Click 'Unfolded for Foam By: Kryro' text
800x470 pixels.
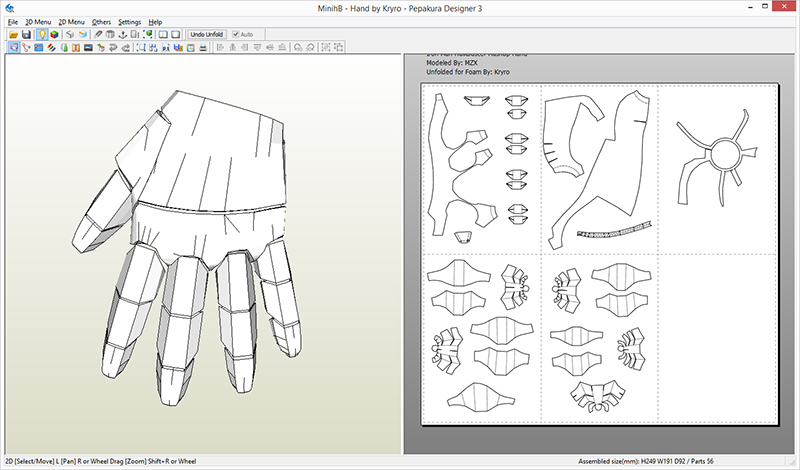point(468,72)
